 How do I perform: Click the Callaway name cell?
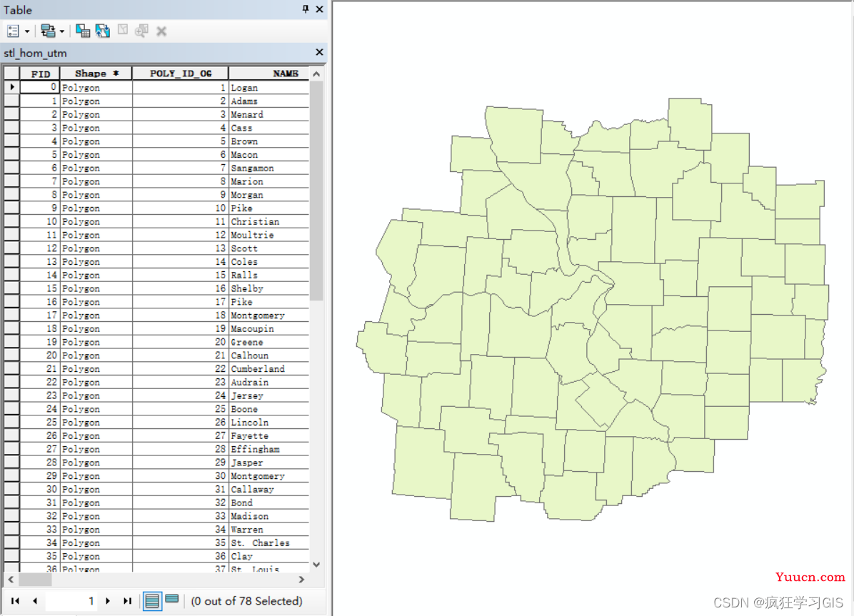(x=268, y=489)
